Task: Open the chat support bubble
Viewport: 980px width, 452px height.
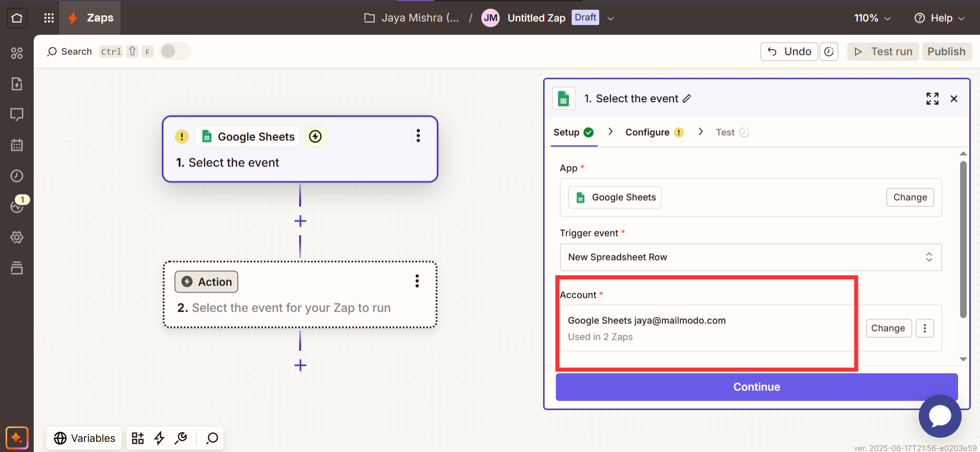Action: 940,416
